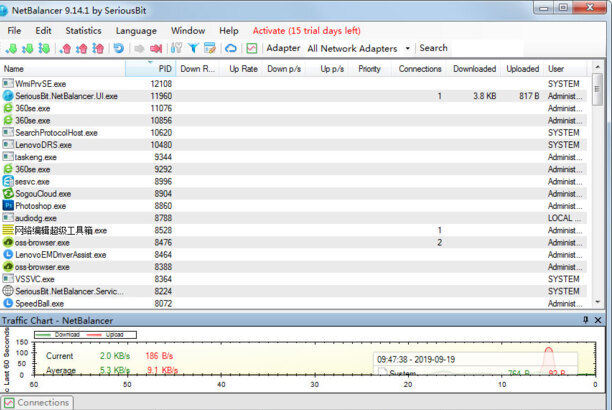This screenshot has height=410, width=612.
Task: Click the blue reset priorities icon
Action: pyautogui.click(x=119, y=48)
